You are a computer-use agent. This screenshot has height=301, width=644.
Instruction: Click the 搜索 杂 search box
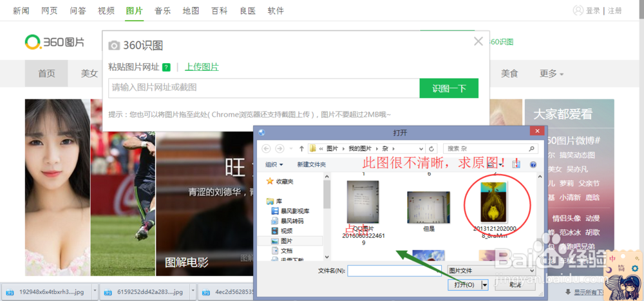coord(491,148)
